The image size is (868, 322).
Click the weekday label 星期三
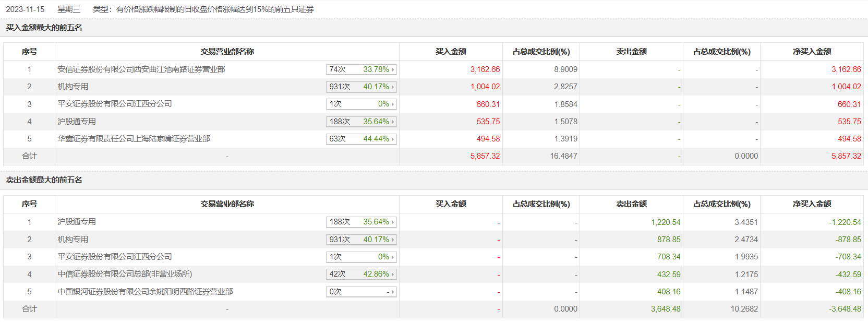click(x=69, y=9)
